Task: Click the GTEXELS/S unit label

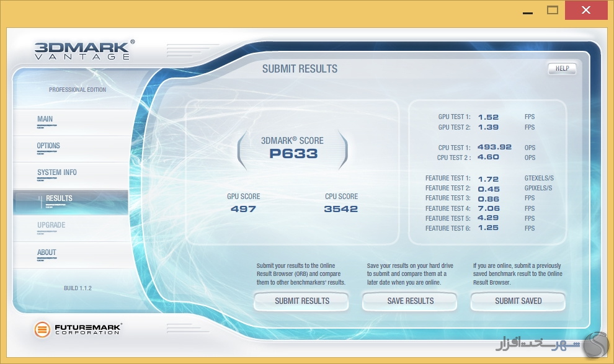Action: pyautogui.click(x=539, y=178)
